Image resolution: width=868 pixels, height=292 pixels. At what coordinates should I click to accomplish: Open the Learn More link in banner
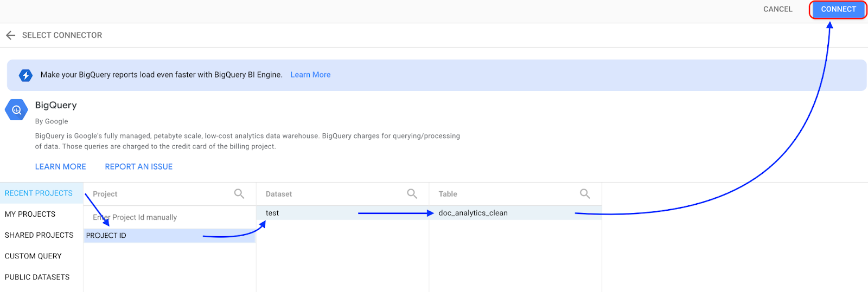pos(310,75)
